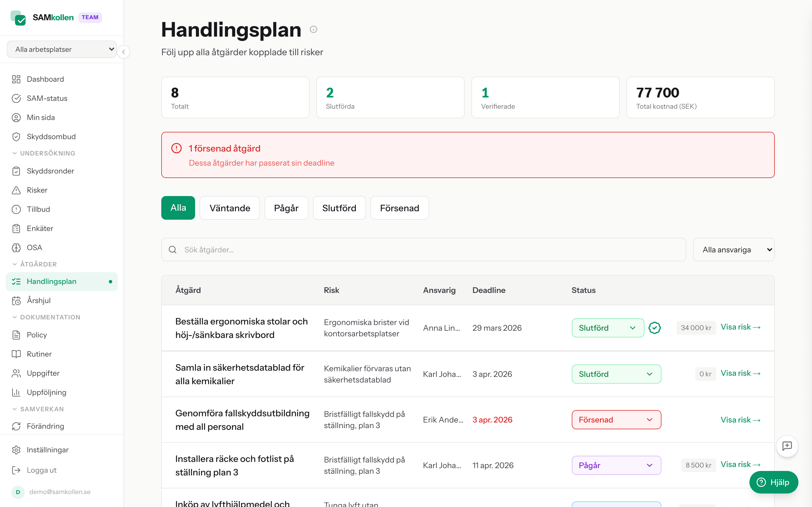Open the Årshjul page

pyautogui.click(x=39, y=301)
